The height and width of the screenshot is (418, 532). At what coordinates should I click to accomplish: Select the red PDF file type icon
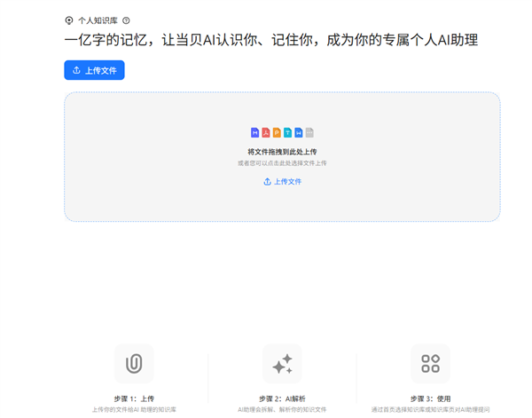pos(266,133)
